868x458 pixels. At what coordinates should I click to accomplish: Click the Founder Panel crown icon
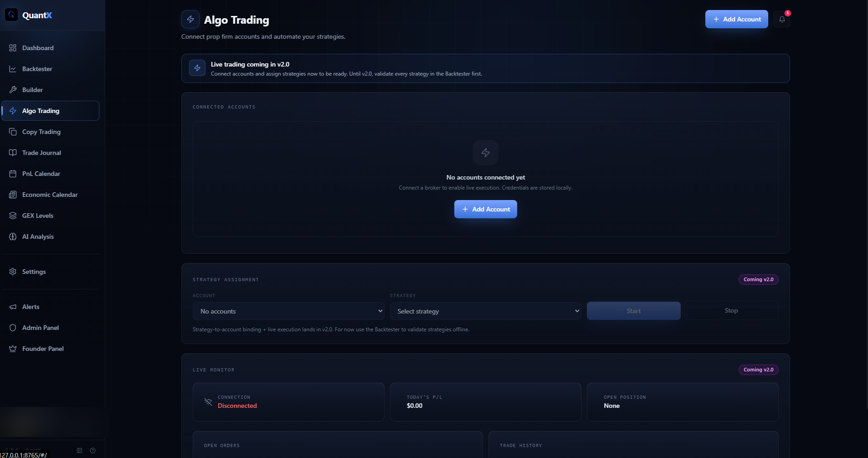point(13,349)
